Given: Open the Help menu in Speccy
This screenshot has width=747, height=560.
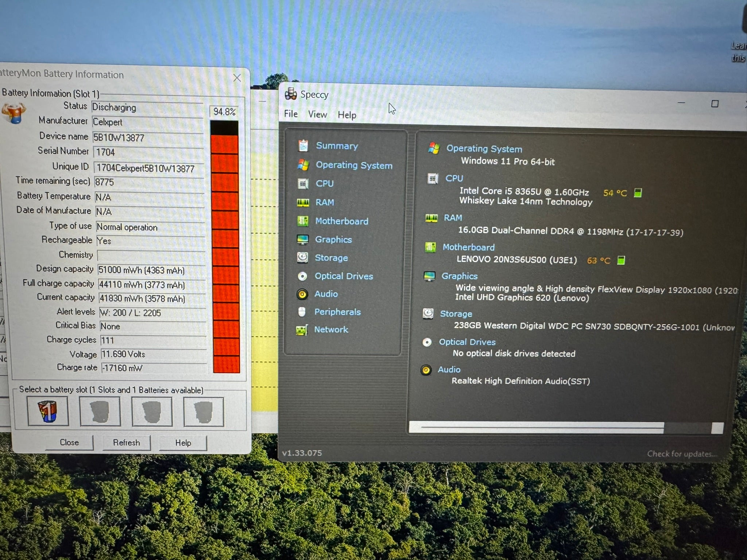Looking at the screenshot, I should pos(347,115).
